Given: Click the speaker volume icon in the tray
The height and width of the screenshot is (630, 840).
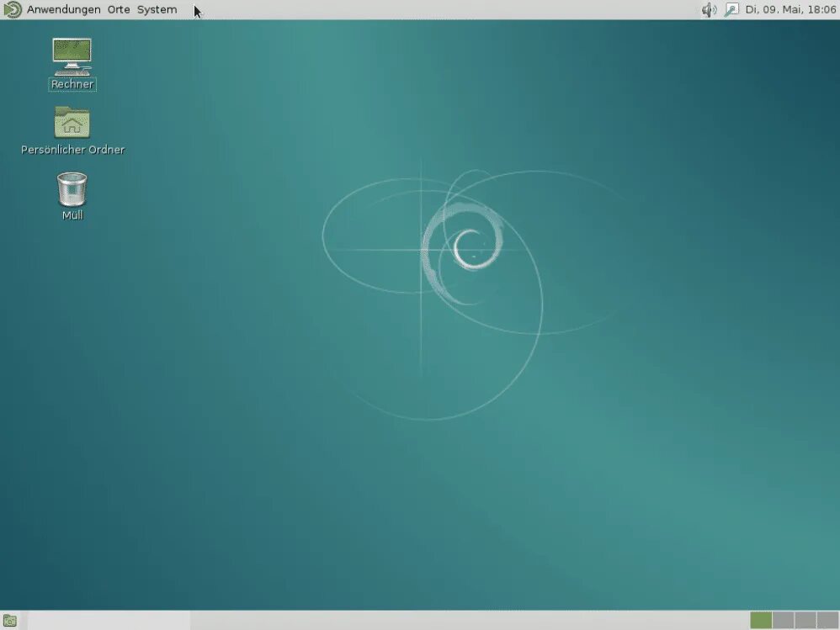Looking at the screenshot, I should click(x=709, y=10).
